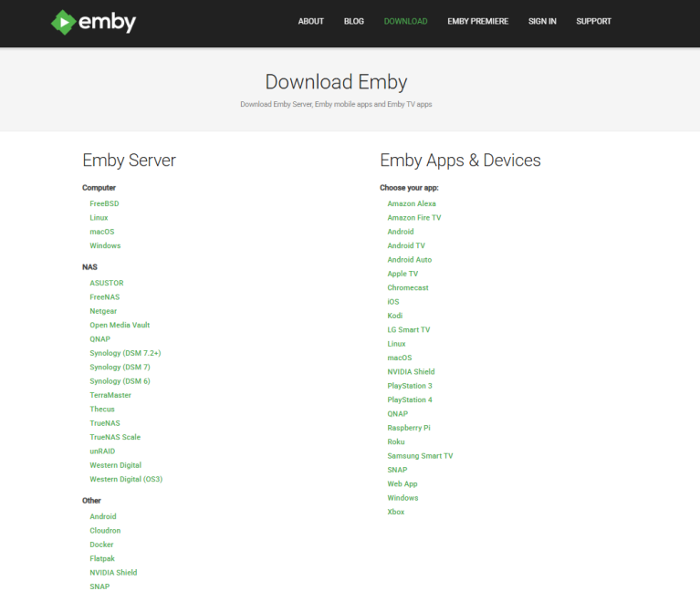Open the PlayStation 4 link
Image resolution: width=700 pixels, height=612 pixels.
coord(410,400)
